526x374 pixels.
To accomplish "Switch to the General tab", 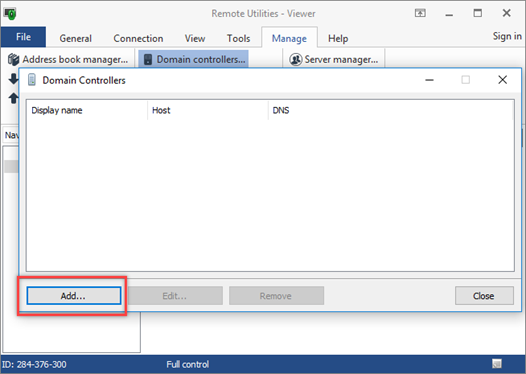I will point(75,39).
